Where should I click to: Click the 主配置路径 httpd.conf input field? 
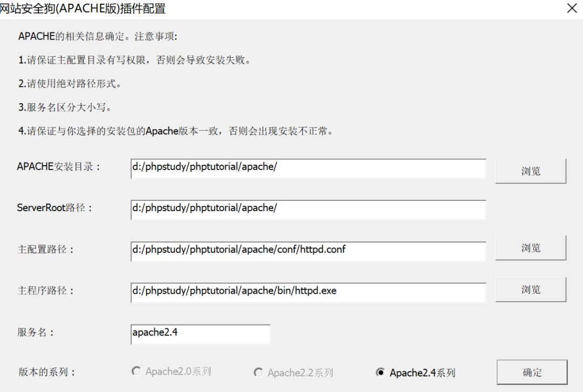[308, 252]
